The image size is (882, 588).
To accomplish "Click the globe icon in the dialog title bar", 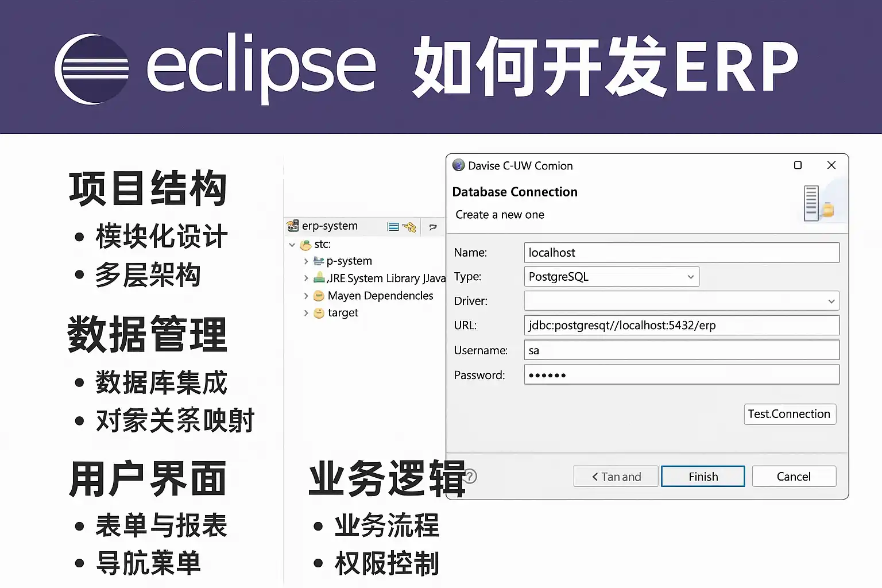I will coord(458,165).
